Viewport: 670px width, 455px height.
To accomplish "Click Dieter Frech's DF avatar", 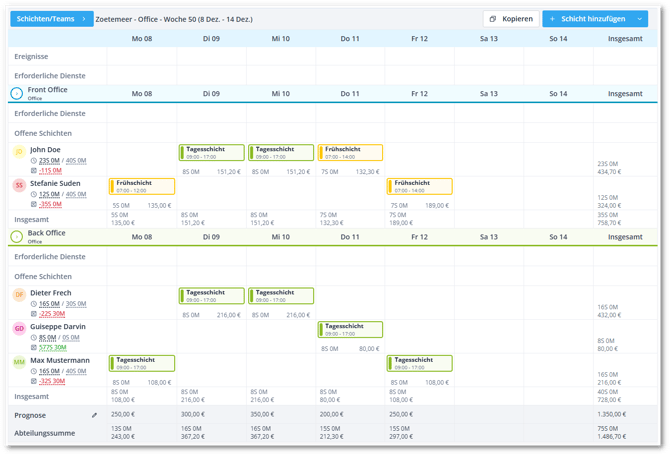I will coord(18,295).
